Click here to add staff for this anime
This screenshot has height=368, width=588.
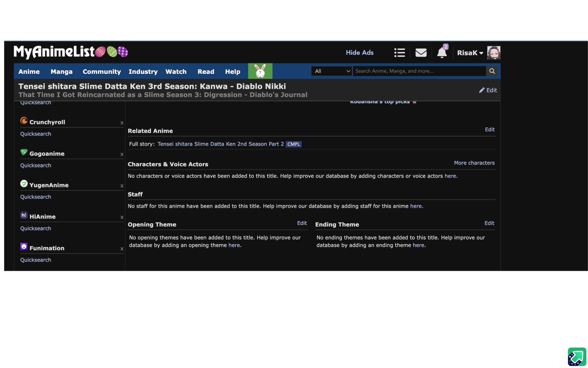click(x=416, y=206)
